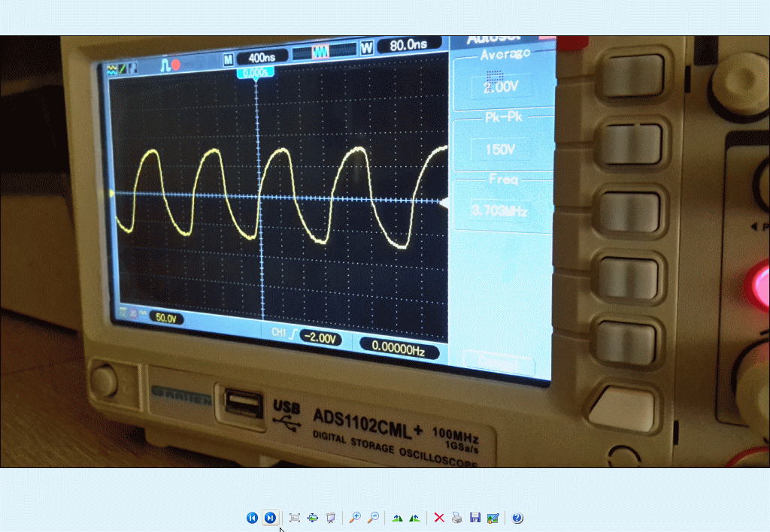
Task: Go to the previous image
Action: pos(252,518)
